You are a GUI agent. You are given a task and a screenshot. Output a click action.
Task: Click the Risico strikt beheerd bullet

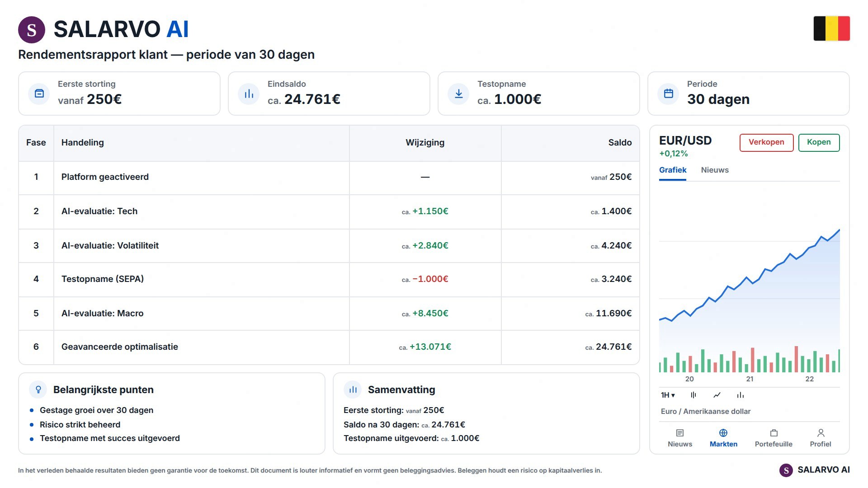click(x=80, y=425)
